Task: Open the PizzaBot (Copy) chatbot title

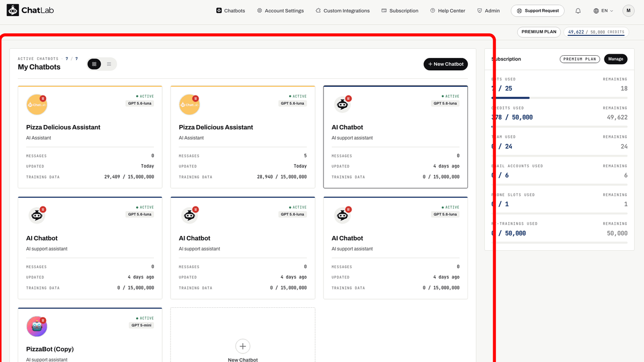Action: 50,349
